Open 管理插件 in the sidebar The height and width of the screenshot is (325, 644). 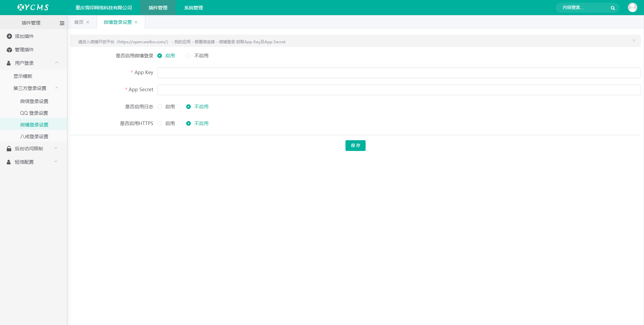(34, 50)
